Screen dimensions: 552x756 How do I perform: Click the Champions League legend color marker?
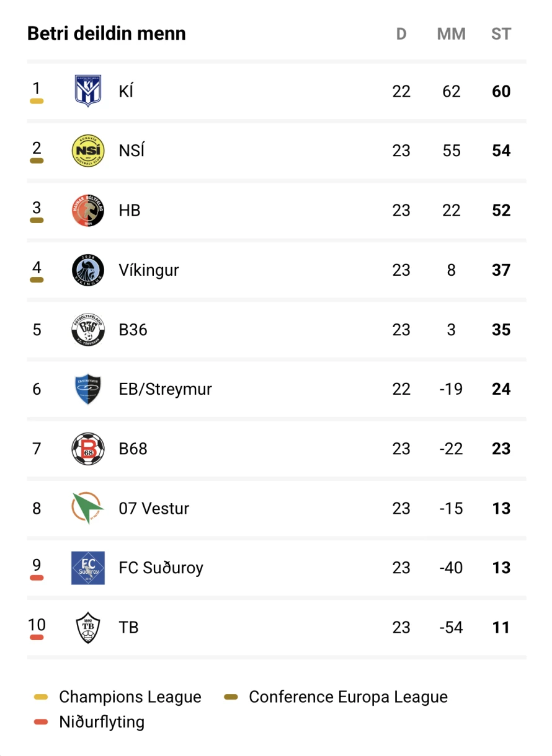click(x=41, y=697)
